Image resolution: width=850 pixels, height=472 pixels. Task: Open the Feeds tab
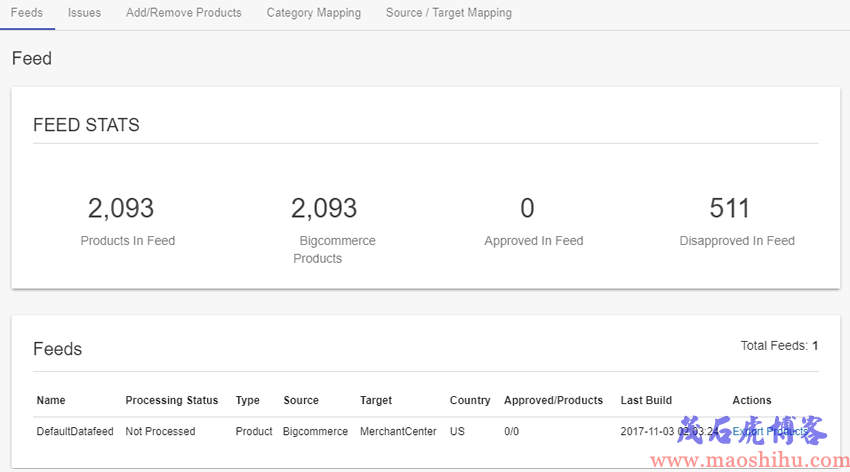point(27,12)
